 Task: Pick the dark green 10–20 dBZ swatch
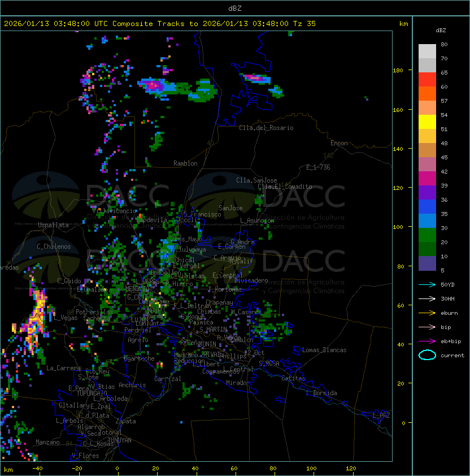427,249
